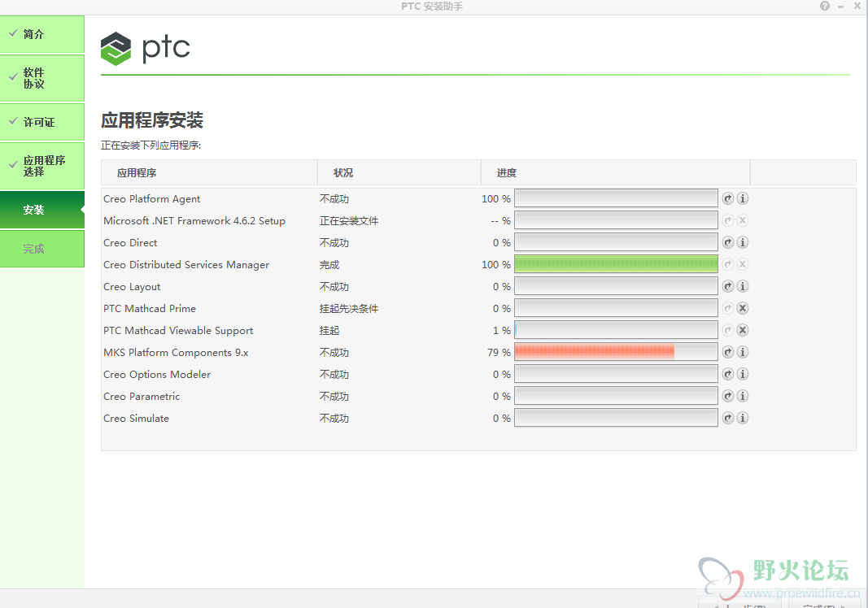Click retry icon on PTC Mathcad Prime row
This screenshot has width=868, height=608.
pos(728,308)
